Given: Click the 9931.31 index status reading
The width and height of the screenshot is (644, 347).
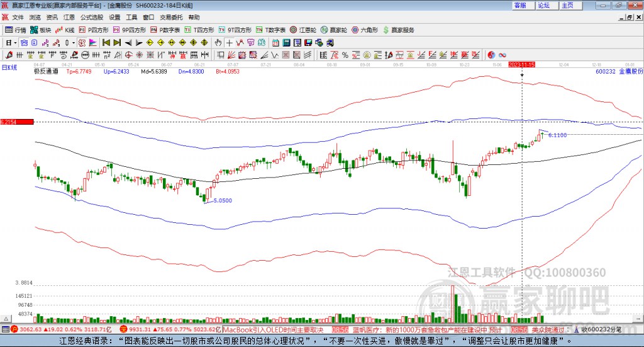Looking at the screenshot, I should [140, 330].
